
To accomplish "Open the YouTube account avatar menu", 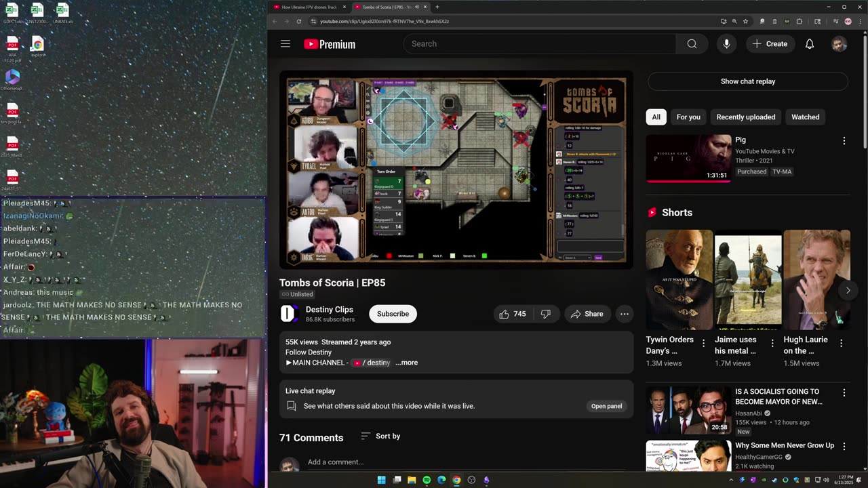I will coord(839,44).
